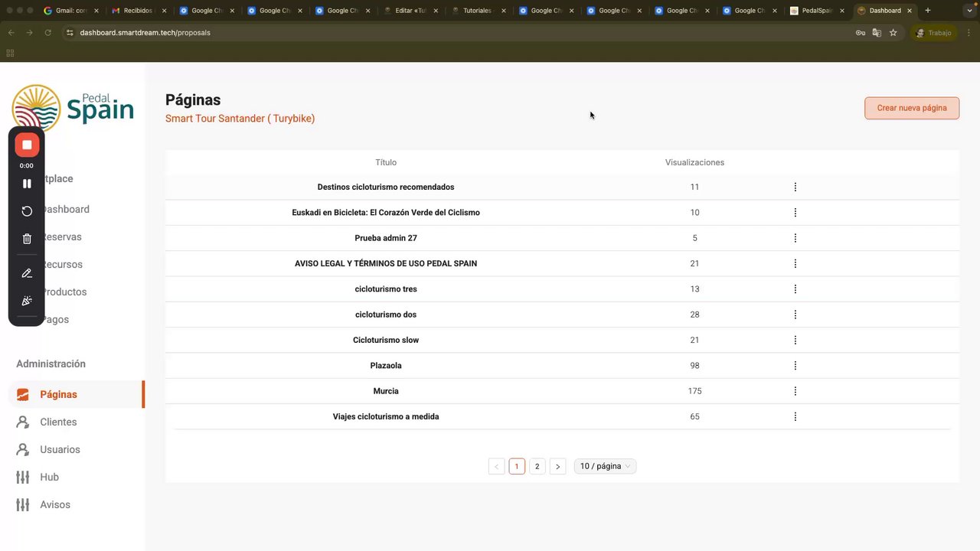Click the next page arrow in pagination
The width and height of the screenshot is (980, 551).
[x=557, y=466]
